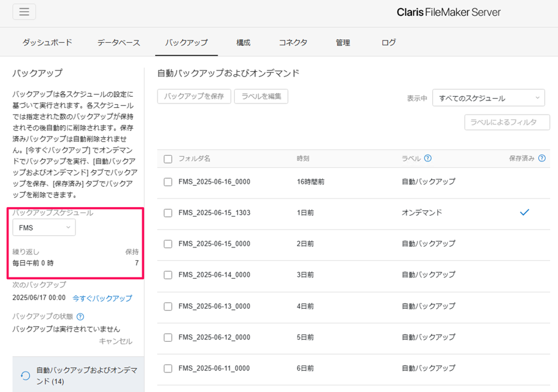Click the オンデマンド label cell
Screen dimensions: 558x392
click(422, 213)
